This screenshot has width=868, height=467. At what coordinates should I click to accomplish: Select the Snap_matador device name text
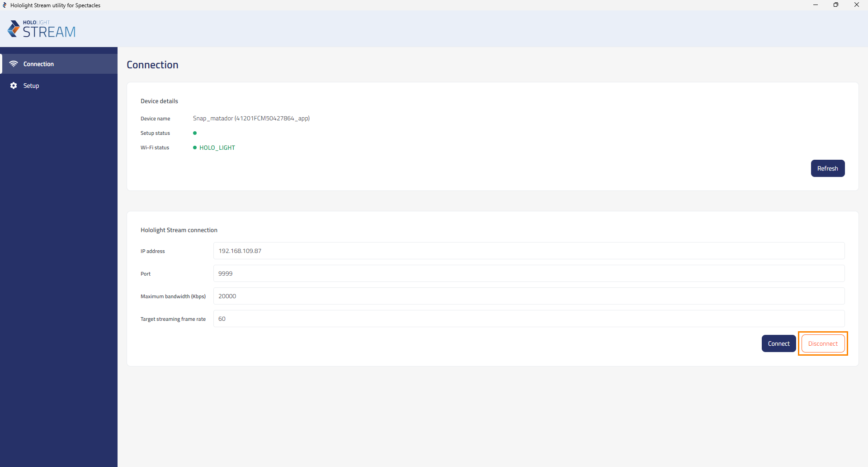coord(251,119)
